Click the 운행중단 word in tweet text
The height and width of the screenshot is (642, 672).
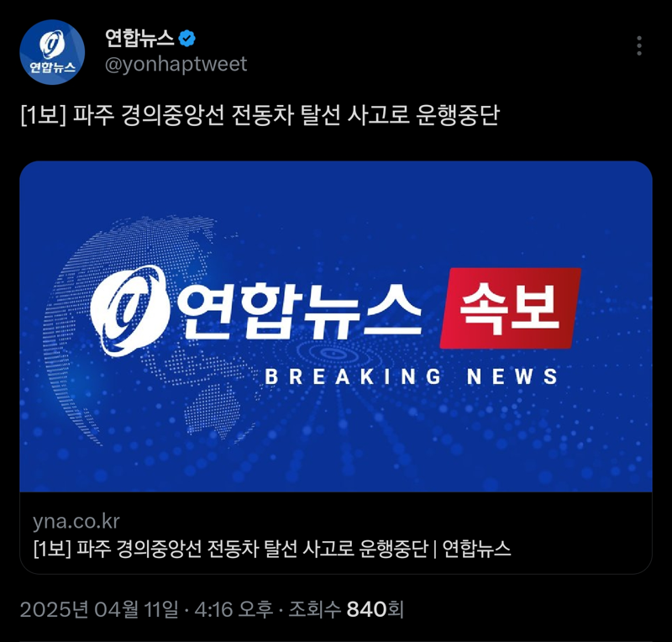tap(457, 115)
